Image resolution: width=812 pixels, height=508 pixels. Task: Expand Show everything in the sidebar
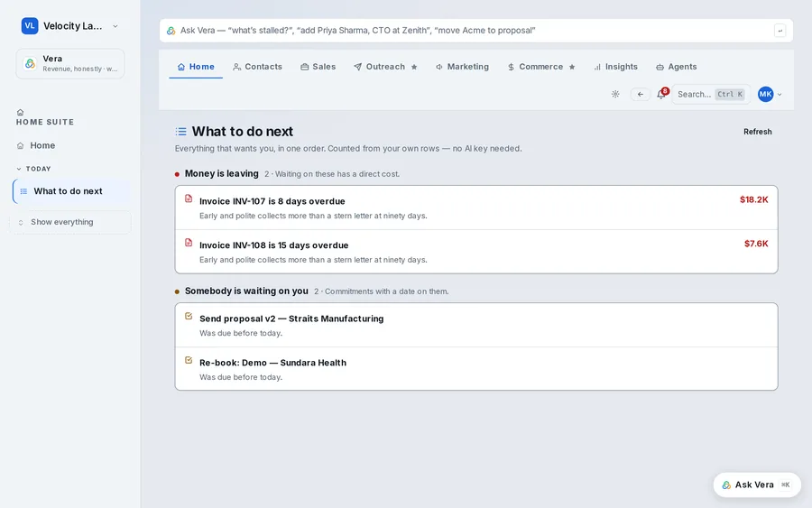pyautogui.click(x=69, y=222)
